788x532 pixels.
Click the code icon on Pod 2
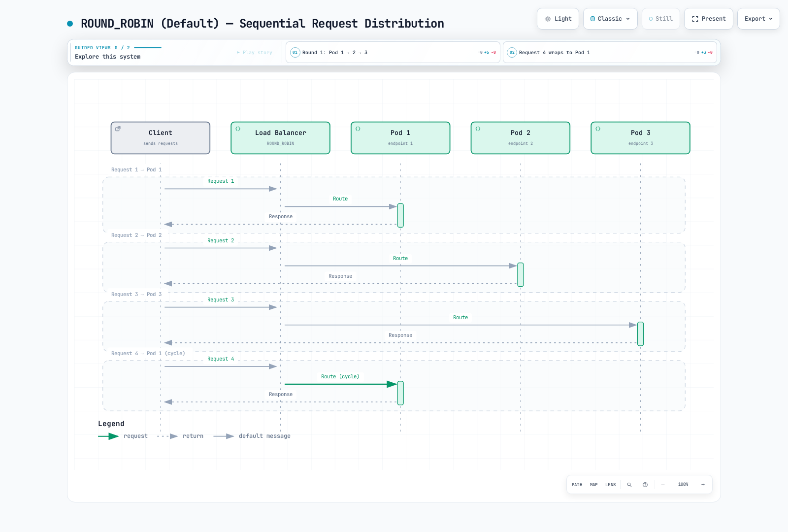click(x=478, y=129)
